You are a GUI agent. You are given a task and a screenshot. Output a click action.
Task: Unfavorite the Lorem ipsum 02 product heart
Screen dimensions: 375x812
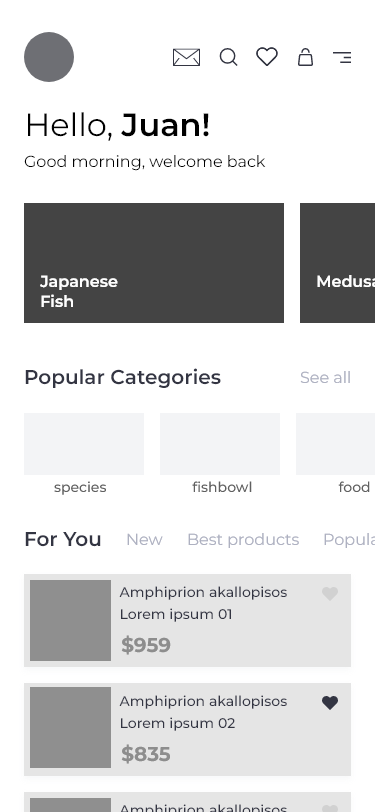(x=330, y=703)
